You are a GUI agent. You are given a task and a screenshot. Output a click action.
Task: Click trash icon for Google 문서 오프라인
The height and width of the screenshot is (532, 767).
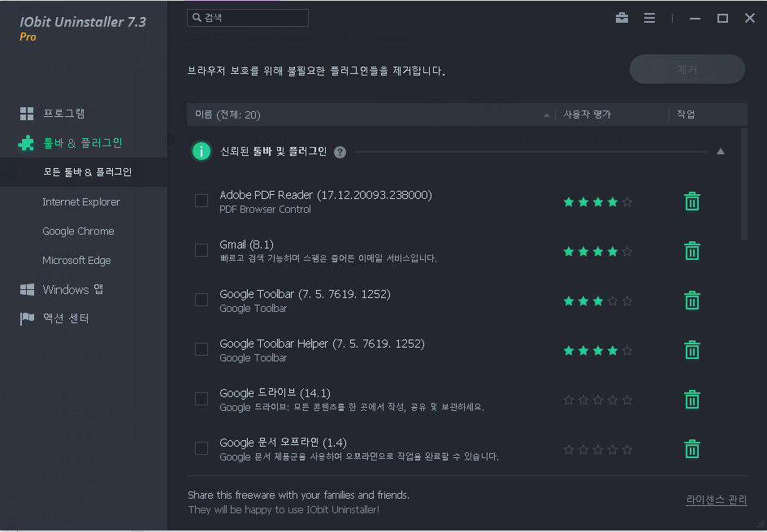[691, 449]
